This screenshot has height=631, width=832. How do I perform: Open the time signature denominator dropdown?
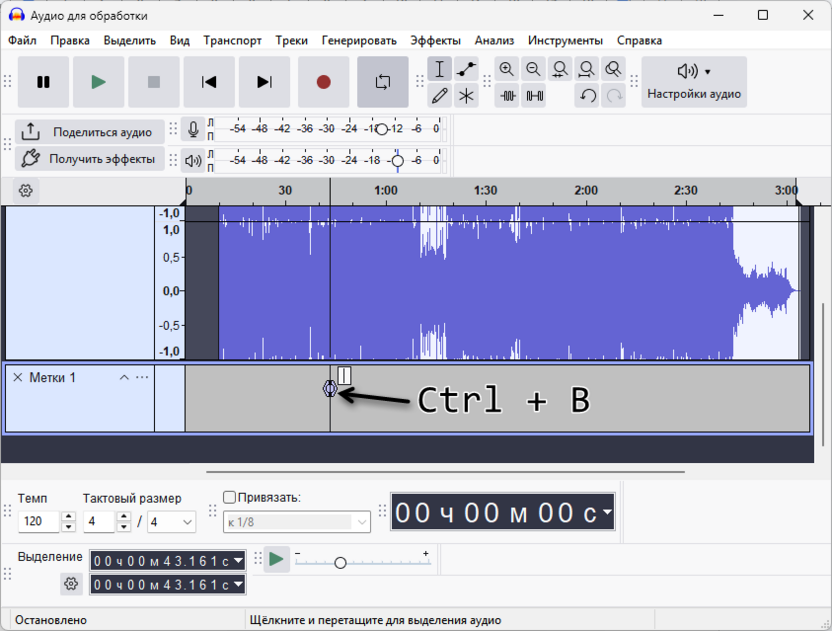tap(169, 522)
